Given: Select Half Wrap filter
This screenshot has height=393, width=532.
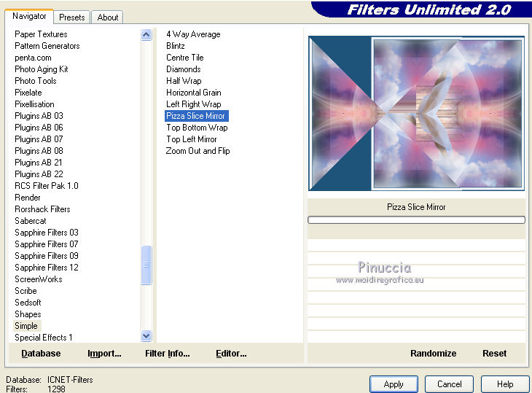Looking at the screenshot, I should (184, 81).
